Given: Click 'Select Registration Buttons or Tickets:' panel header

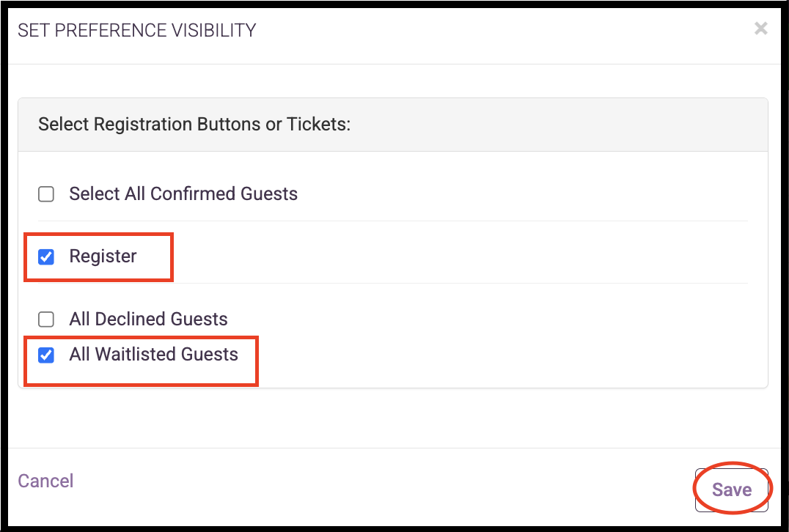Looking at the screenshot, I should coord(194,125).
